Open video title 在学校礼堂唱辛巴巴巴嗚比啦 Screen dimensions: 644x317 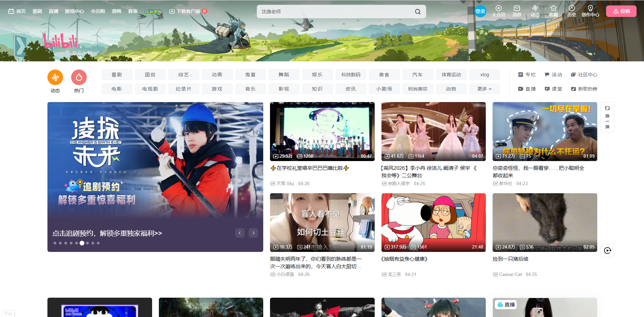[310, 168]
